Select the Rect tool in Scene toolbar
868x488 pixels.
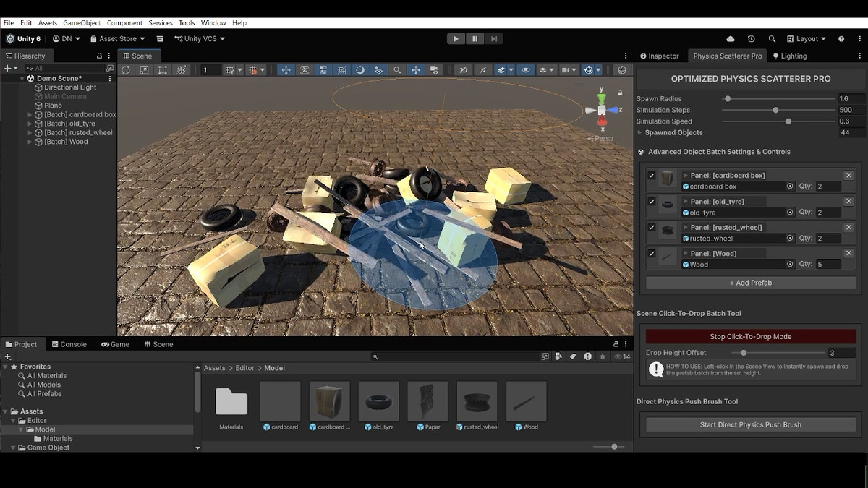click(x=163, y=70)
